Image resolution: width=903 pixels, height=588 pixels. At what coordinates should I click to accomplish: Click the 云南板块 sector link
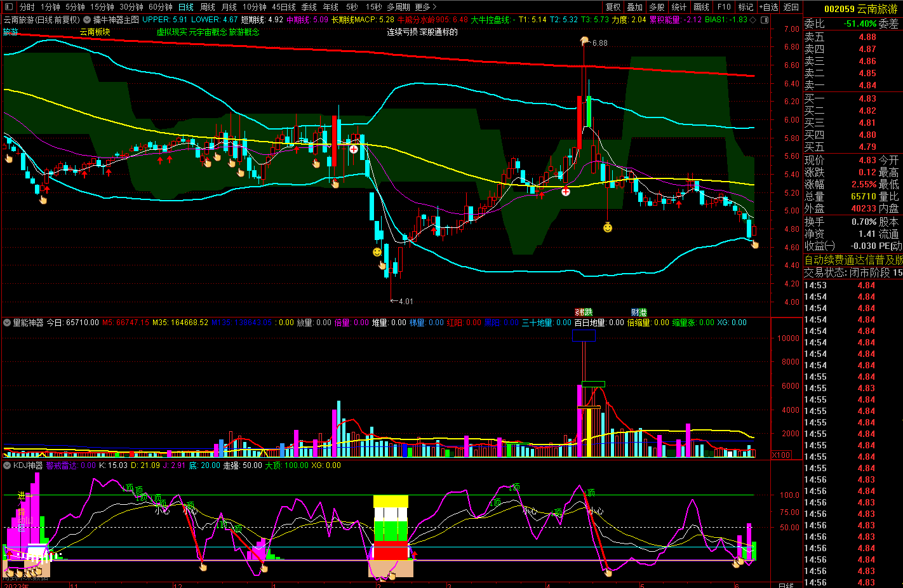pyautogui.click(x=95, y=32)
